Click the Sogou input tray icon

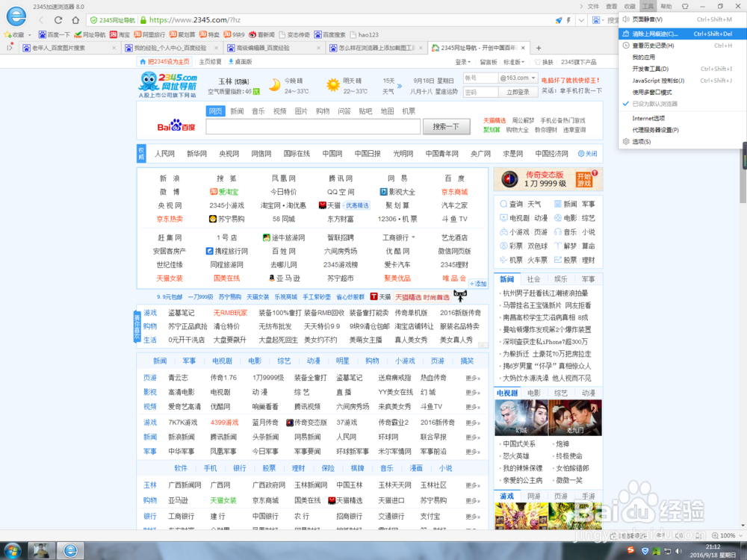pyautogui.click(x=630, y=550)
